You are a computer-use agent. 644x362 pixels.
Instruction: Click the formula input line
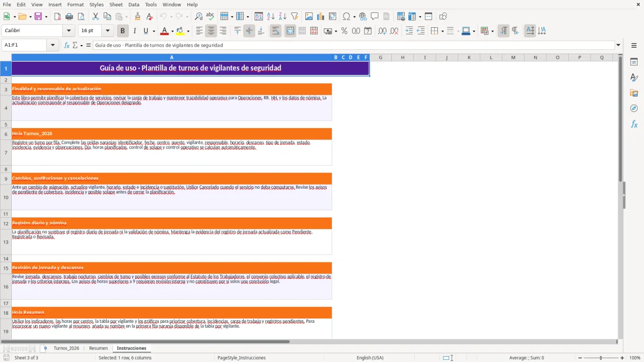tap(354, 45)
